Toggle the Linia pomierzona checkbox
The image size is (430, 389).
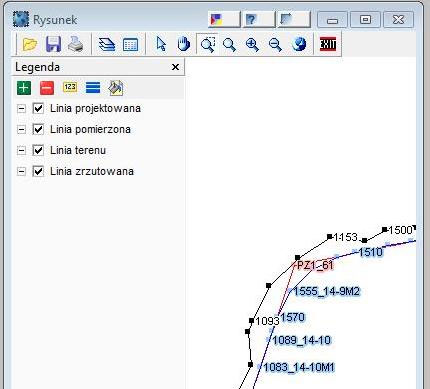(x=38, y=129)
